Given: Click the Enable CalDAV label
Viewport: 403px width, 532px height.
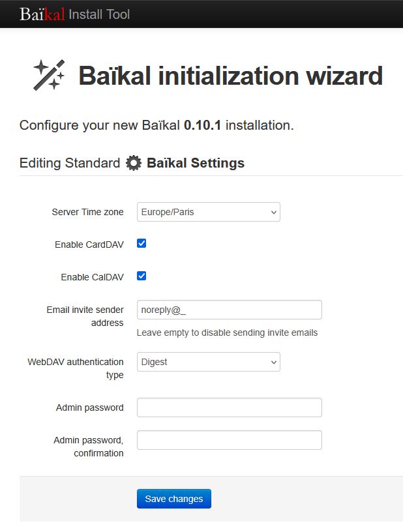Looking at the screenshot, I should 92,277.
